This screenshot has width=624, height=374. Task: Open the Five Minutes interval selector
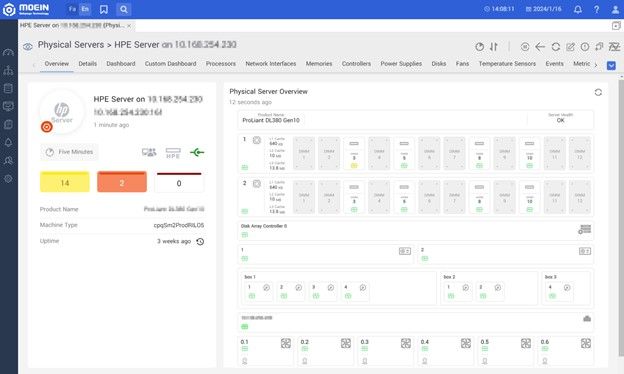[x=69, y=152]
